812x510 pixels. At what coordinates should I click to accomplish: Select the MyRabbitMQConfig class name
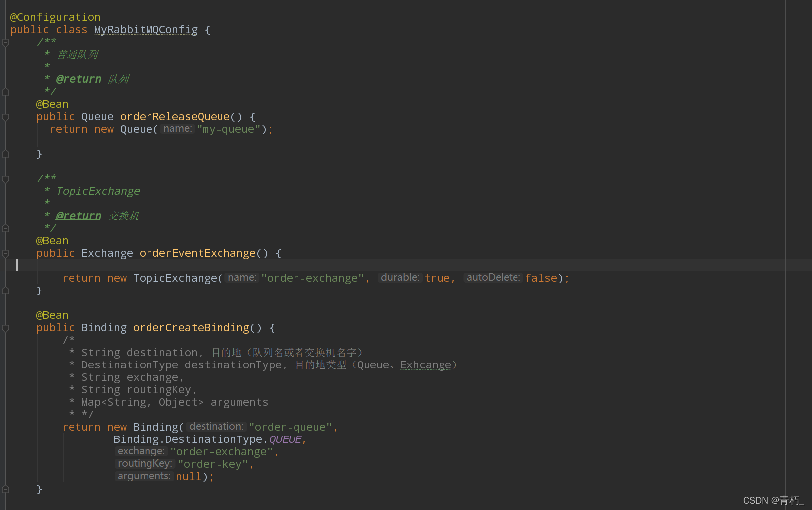tap(146, 30)
